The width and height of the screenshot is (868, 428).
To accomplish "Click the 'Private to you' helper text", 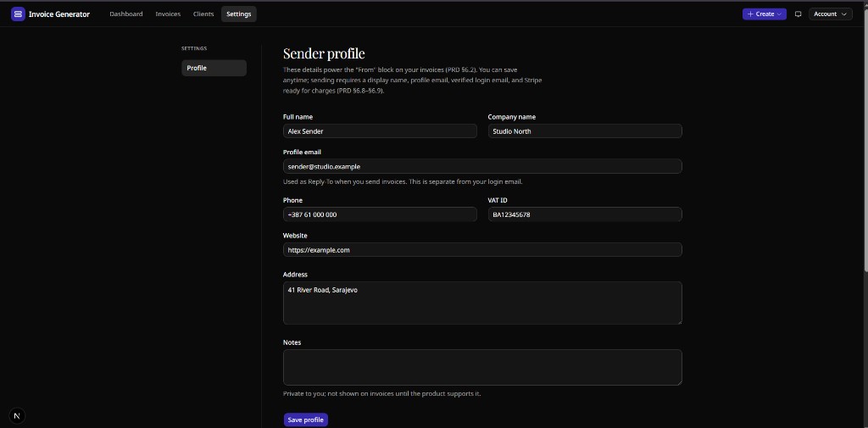I will 381,393.
